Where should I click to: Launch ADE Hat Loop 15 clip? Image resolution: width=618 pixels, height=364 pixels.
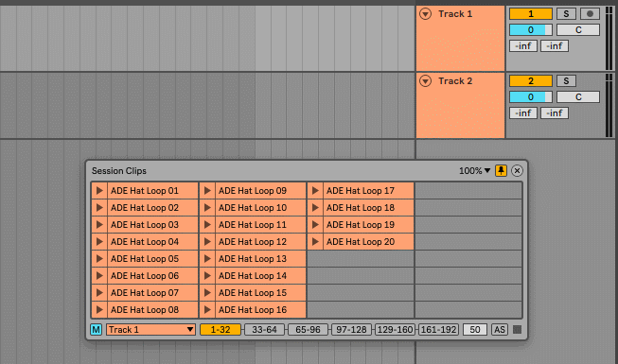[207, 293]
